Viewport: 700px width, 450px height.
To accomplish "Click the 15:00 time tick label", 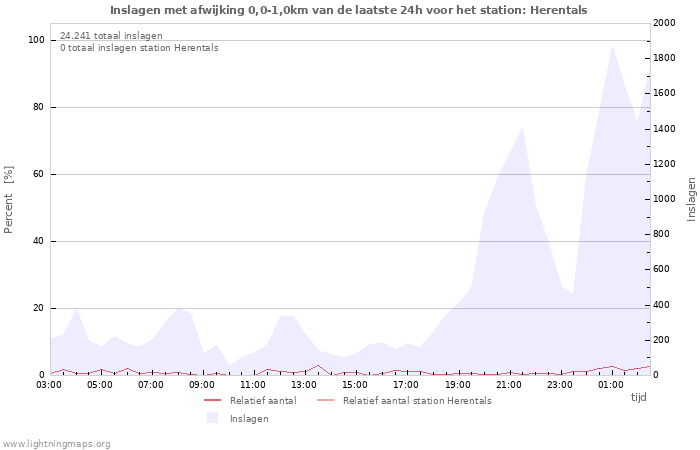I will pos(355,385).
